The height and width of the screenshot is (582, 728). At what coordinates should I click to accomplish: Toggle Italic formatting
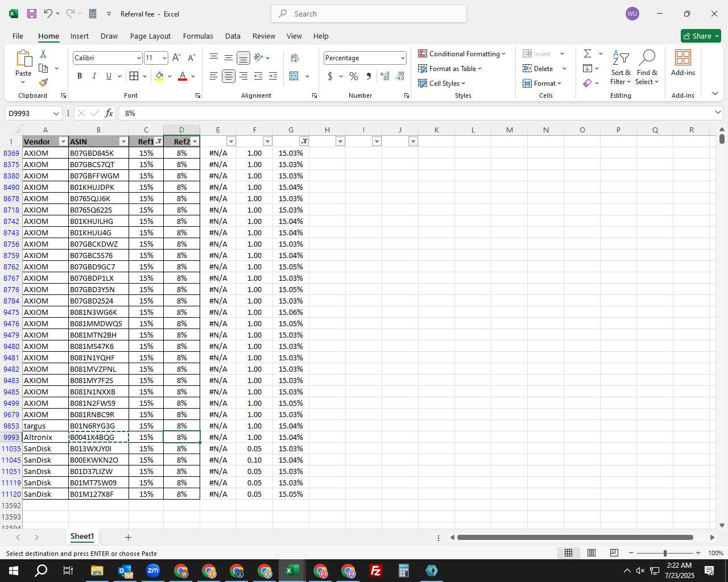point(94,76)
